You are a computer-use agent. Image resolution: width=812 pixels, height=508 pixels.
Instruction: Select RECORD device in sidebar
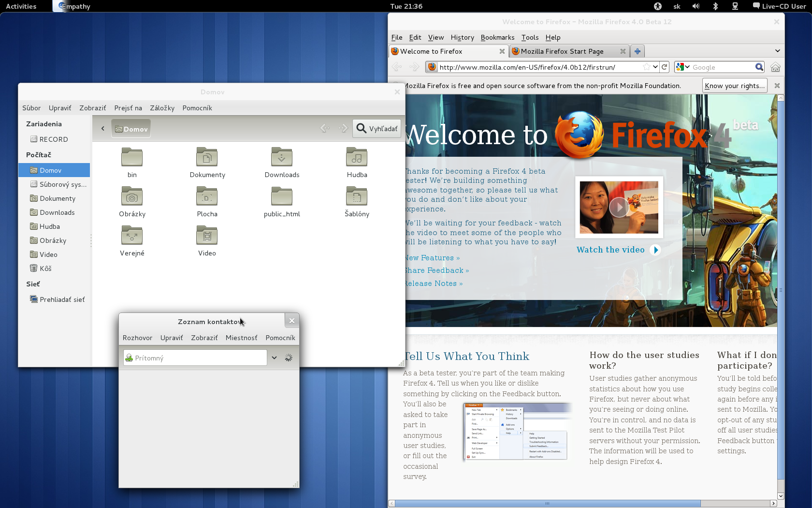coord(54,139)
